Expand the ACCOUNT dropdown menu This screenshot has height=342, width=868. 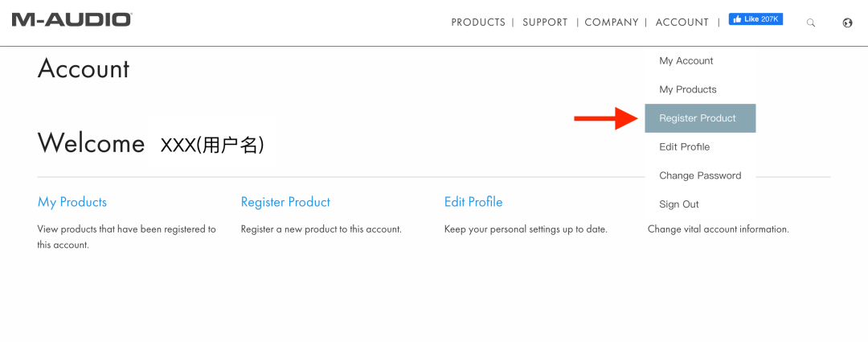pos(682,23)
